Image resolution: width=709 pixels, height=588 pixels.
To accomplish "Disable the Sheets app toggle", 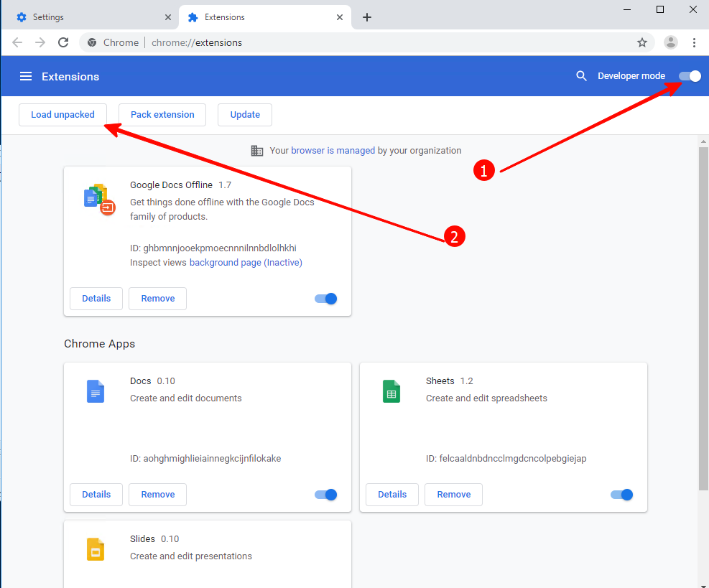I will point(622,495).
